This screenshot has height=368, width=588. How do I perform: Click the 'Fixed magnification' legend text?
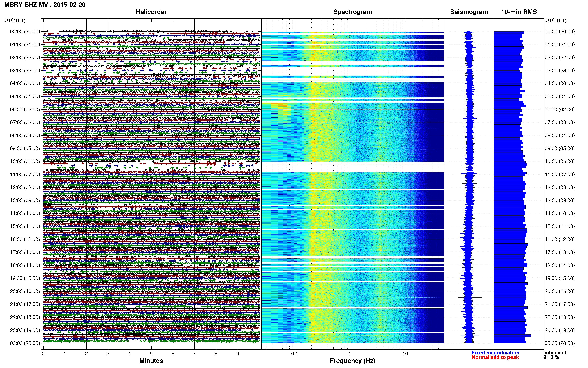495,353
